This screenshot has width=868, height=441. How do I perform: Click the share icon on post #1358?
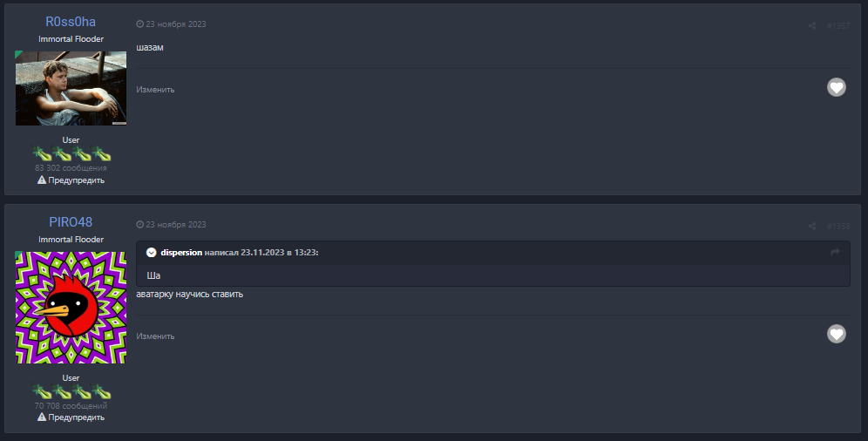point(812,227)
